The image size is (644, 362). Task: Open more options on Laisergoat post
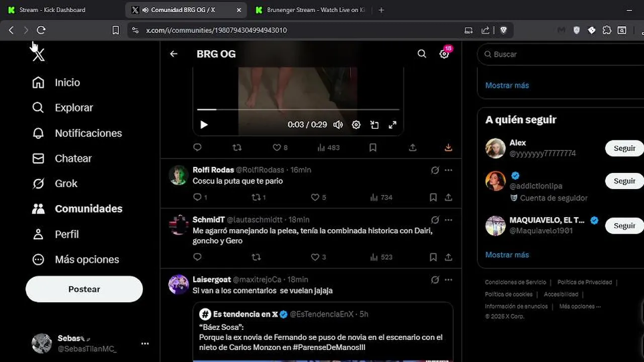(x=448, y=280)
